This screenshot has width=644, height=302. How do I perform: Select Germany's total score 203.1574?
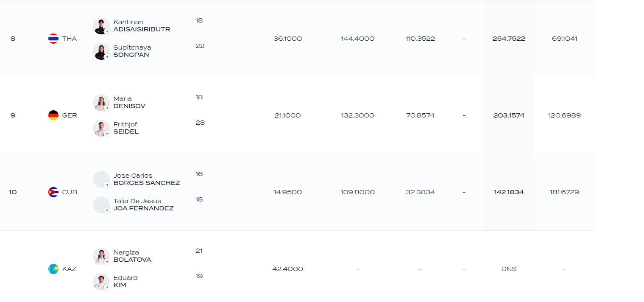509,115
